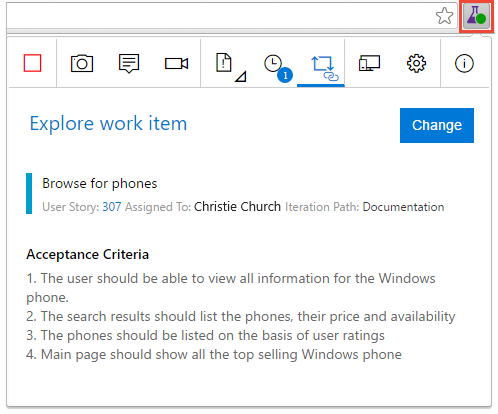Open the Test & Feedback flask extension icon
The width and height of the screenshot is (498, 414).
[476, 16]
